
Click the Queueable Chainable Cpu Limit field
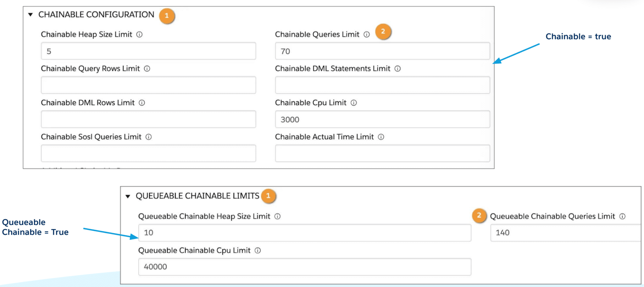point(304,267)
